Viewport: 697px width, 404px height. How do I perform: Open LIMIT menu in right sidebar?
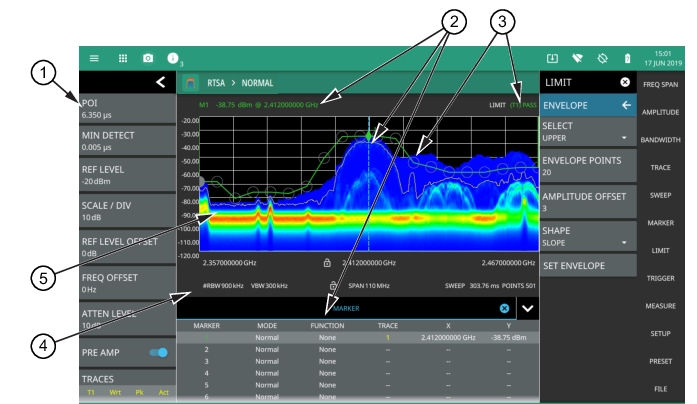pos(660,251)
